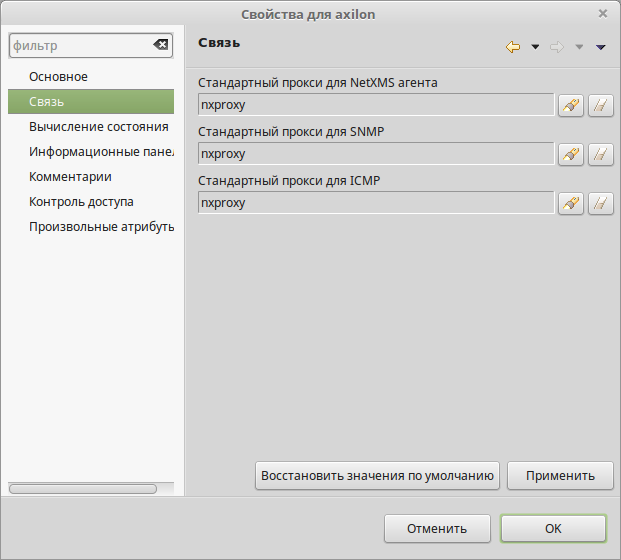The width and height of the screenshot is (621, 560).
Task: Select the Произвольные атрибуты page
Action: click(x=101, y=227)
